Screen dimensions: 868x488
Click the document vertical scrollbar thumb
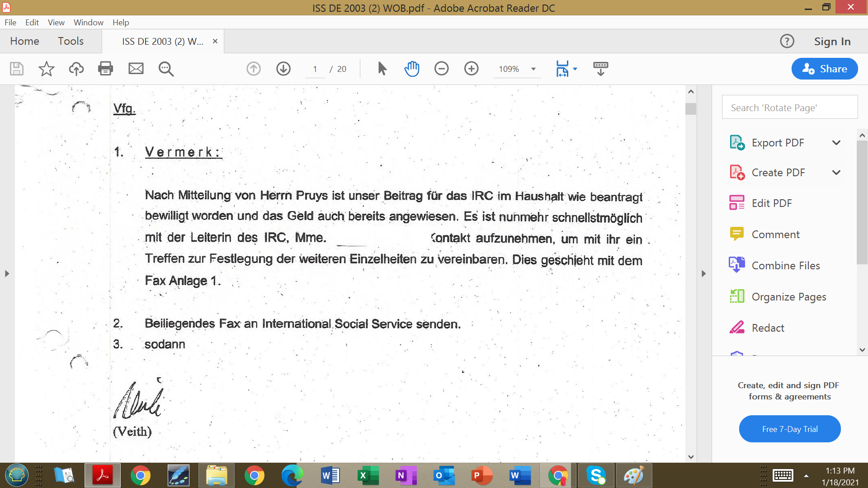[690, 109]
